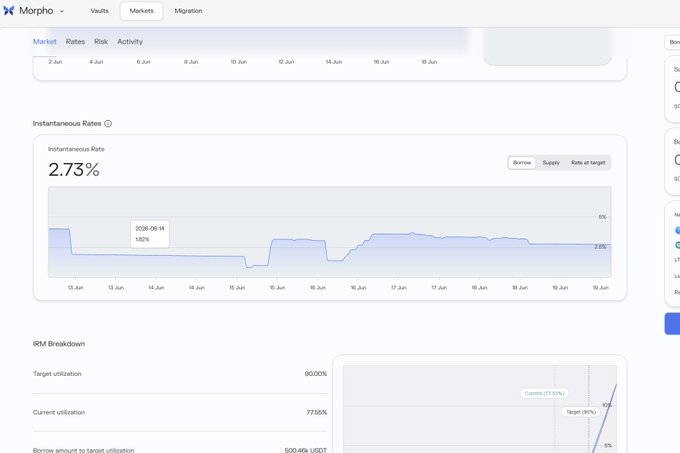Click the 2026-06-14 chart tooltip
The width and height of the screenshot is (680, 453).
click(150, 234)
